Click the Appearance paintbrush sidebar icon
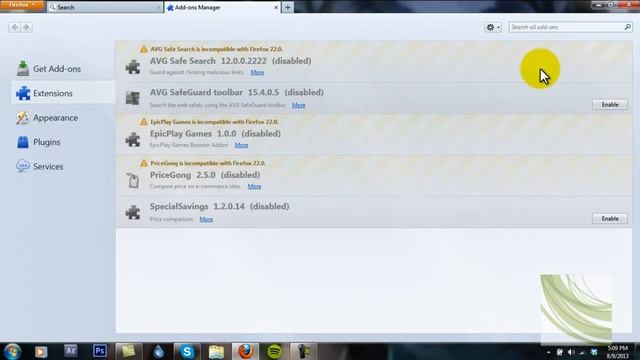 click(x=23, y=118)
